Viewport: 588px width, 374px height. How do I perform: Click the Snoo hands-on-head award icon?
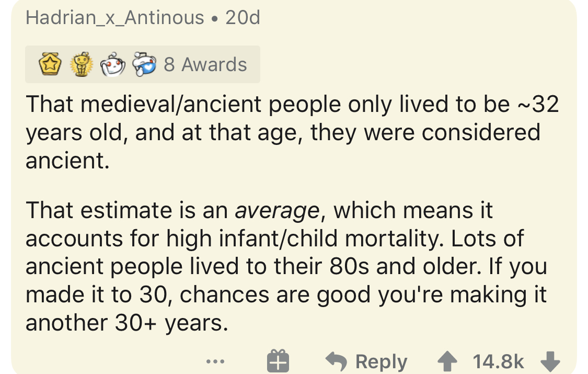point(112,65)
